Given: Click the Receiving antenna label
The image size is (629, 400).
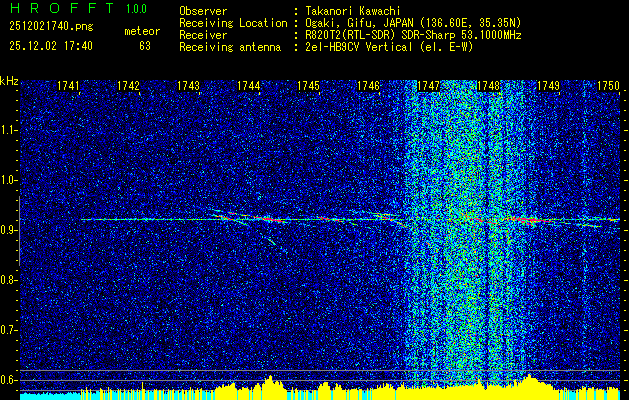Looking at the screenshot, I should (x=230, y=47).
